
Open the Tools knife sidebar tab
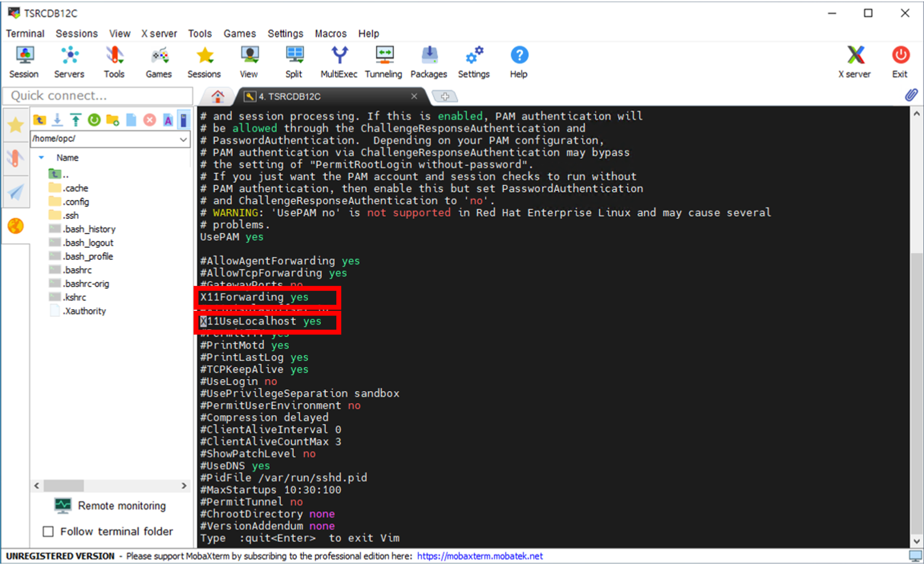16,158
